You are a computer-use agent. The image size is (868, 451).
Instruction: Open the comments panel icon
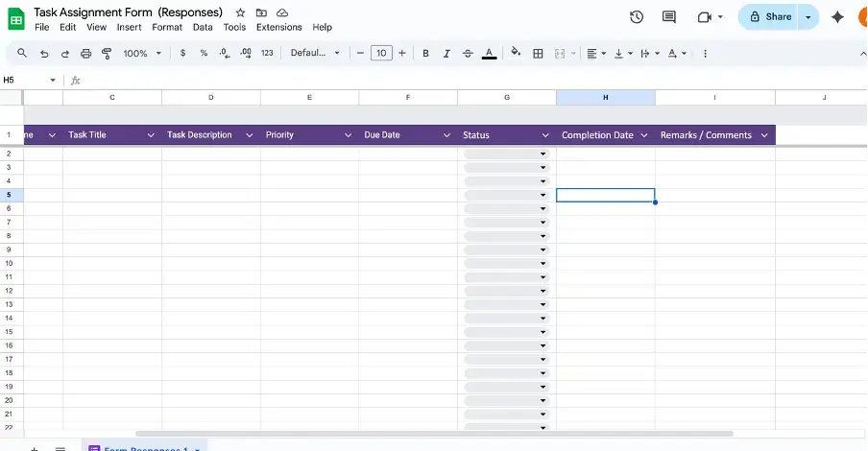[668, 17]
